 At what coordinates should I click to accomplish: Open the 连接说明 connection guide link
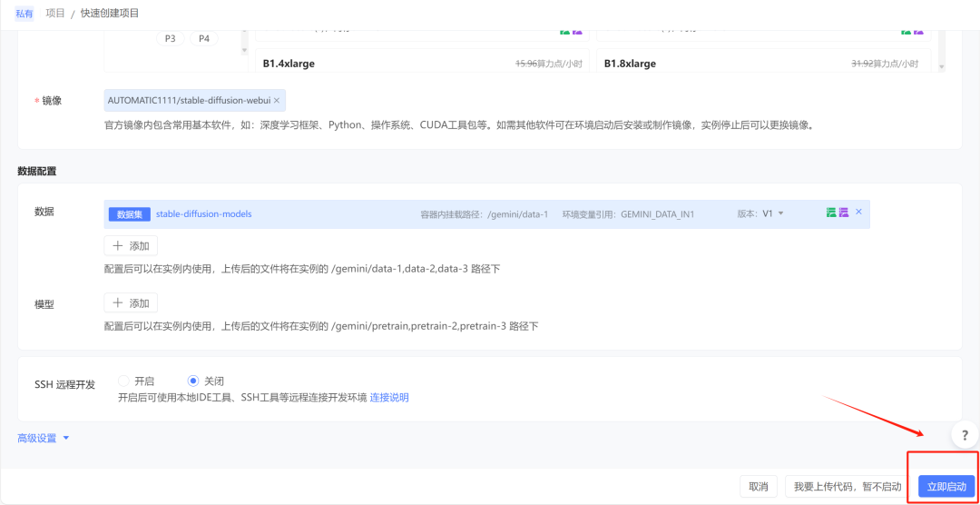click(x=389, y=397)
